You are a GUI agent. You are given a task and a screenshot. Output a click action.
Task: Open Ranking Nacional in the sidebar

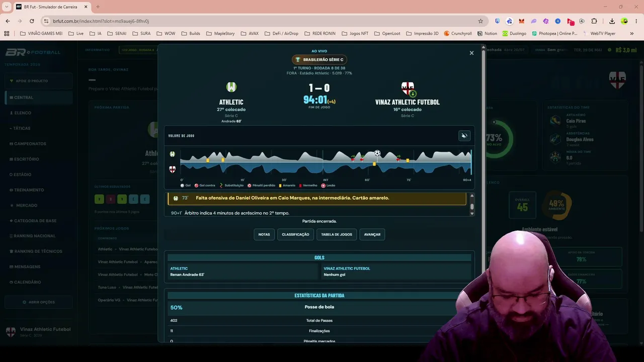pyautogui.click(x=39, y=236)
